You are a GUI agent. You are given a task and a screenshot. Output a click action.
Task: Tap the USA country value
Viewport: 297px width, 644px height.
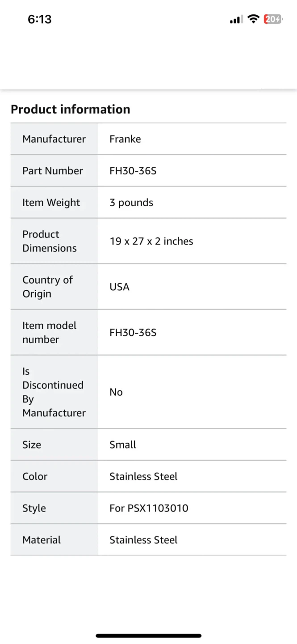[x=119, y=287]
